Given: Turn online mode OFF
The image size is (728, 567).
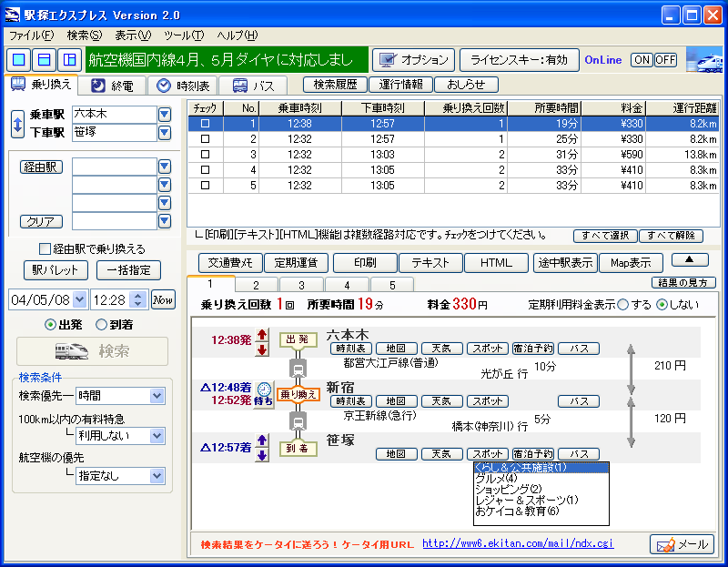Looking at the screenshot, I should pos(665,60).
